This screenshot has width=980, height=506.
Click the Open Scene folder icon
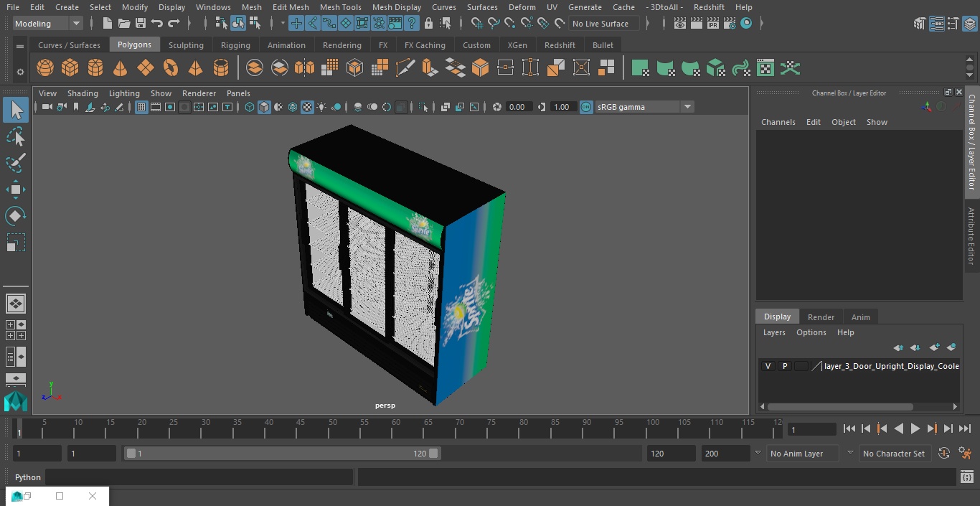[x=124, y=24]
